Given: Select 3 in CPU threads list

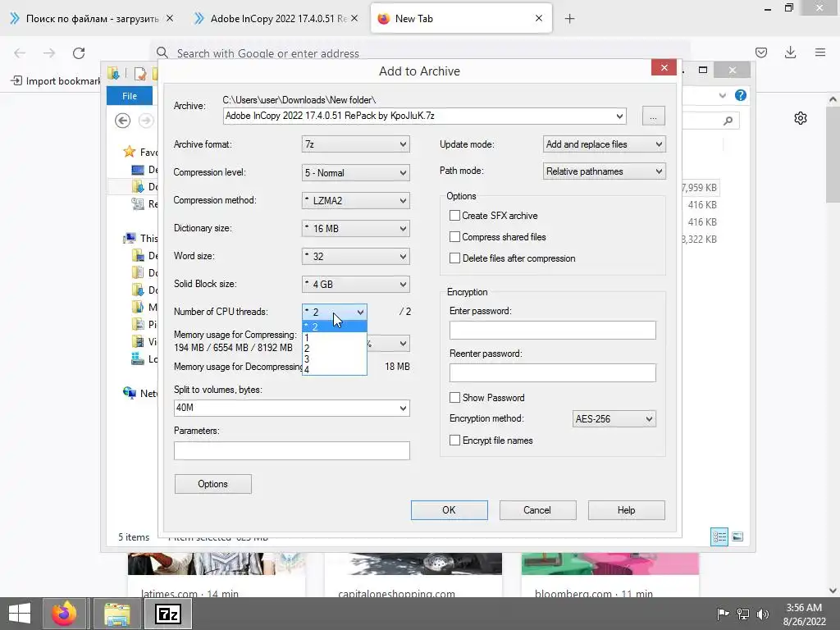Looking at the screenshot, I should (335, 359).
